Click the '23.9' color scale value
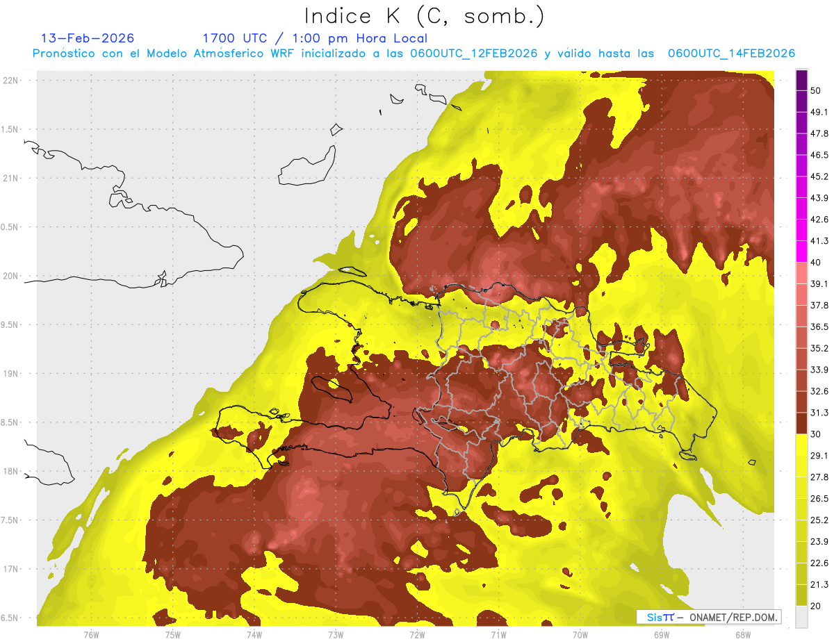This screenshot has width=834, height=644. point(819,542)
